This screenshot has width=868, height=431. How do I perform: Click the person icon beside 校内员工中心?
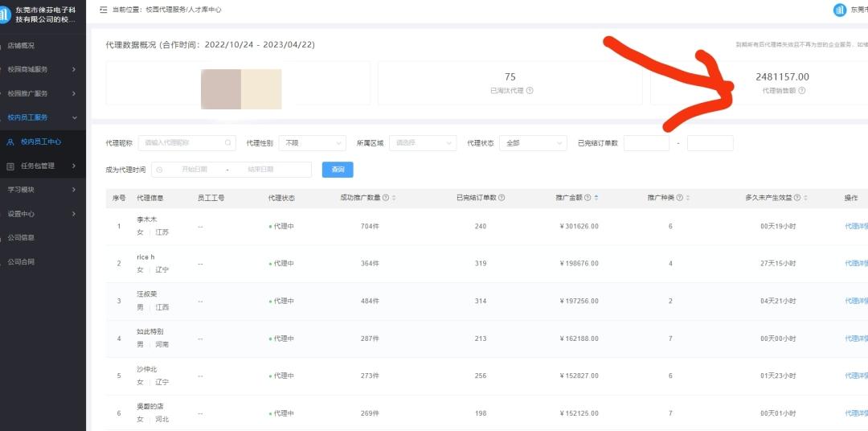[10, 142]
